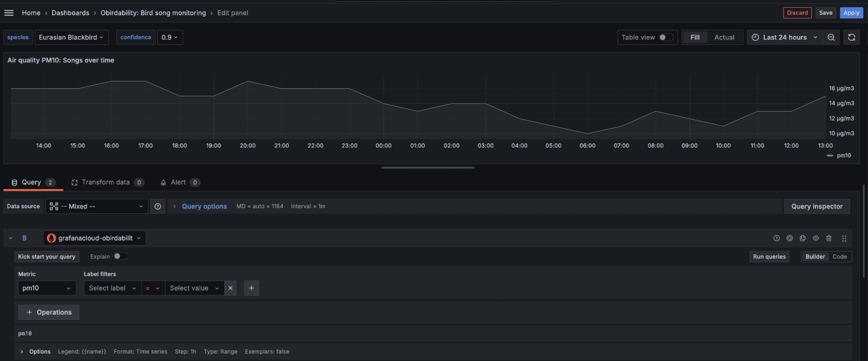Image resolution: width=868 pixels, height=361 pixels.
Task: Click the panel resize handle bar below chart
Action: [428, 168]
